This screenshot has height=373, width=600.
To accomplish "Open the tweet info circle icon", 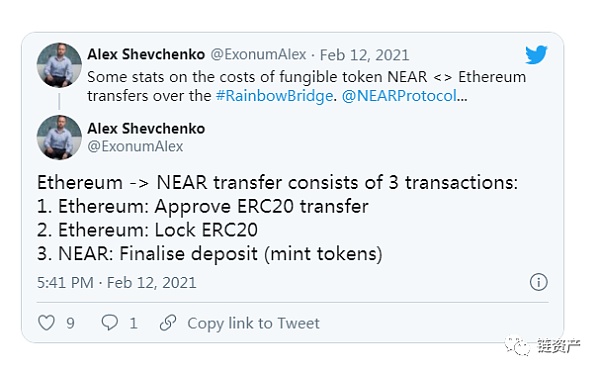I will point(538,282).
